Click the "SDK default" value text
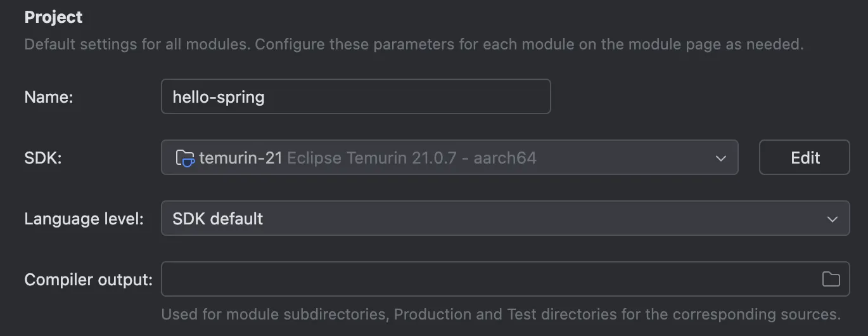 pos(218,219)
